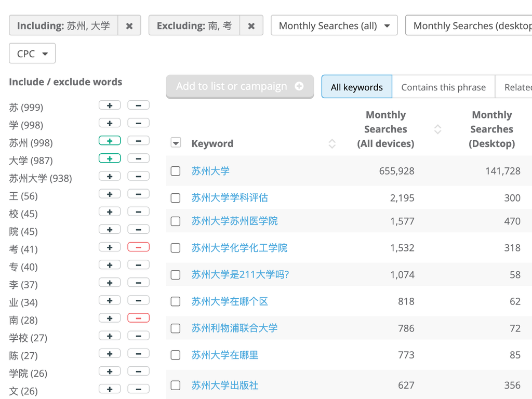Click the plus button for 苏 (999)
Viewport: 532px width, 399px height.
110,105
